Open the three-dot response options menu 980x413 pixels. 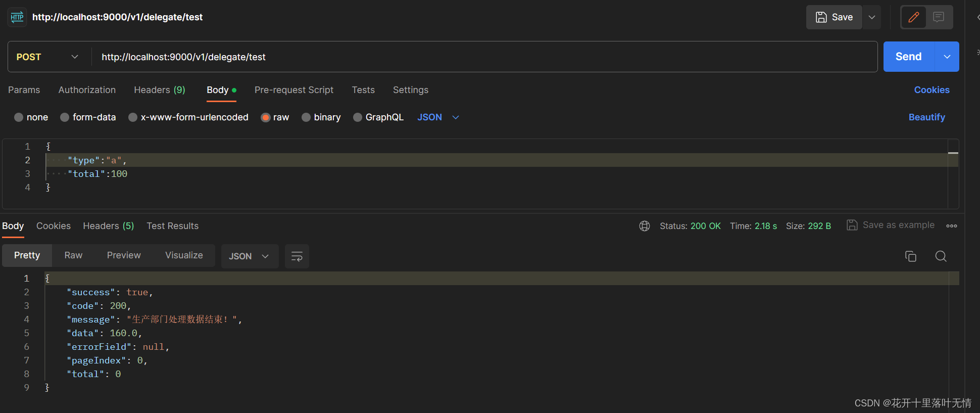coord(952,226)
